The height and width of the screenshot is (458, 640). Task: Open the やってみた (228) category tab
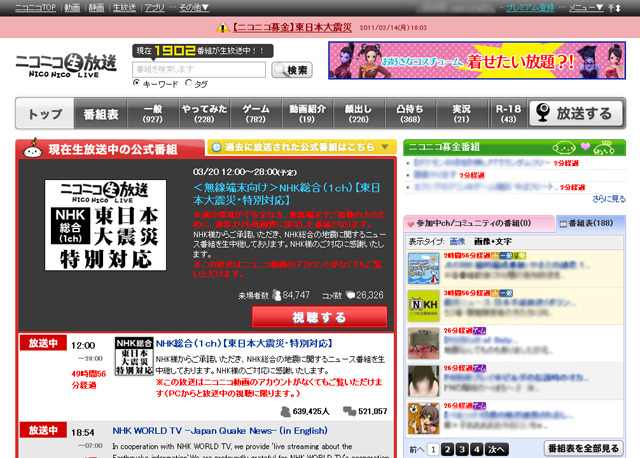(204, 114)
